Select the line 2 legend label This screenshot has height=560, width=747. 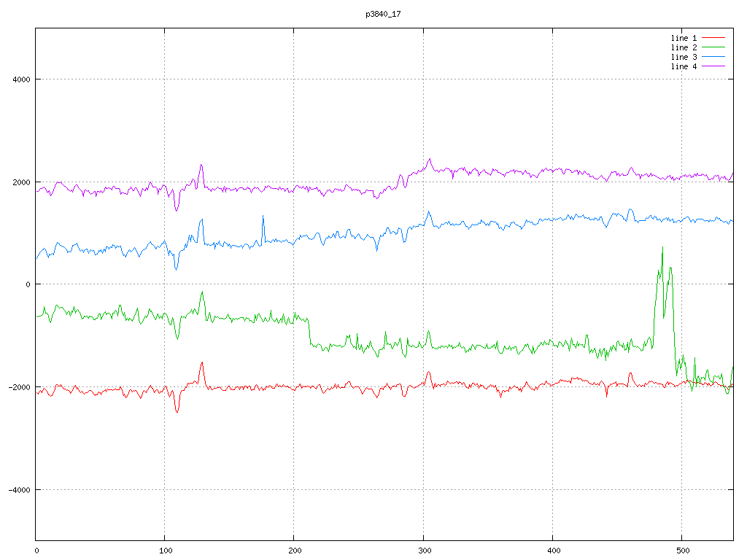pos(684,47)
